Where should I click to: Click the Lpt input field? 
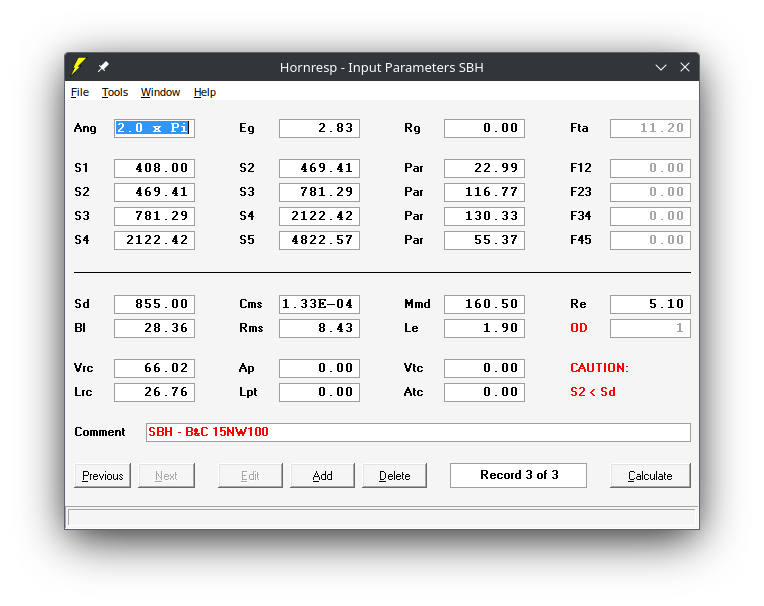(x=319, y=392)
